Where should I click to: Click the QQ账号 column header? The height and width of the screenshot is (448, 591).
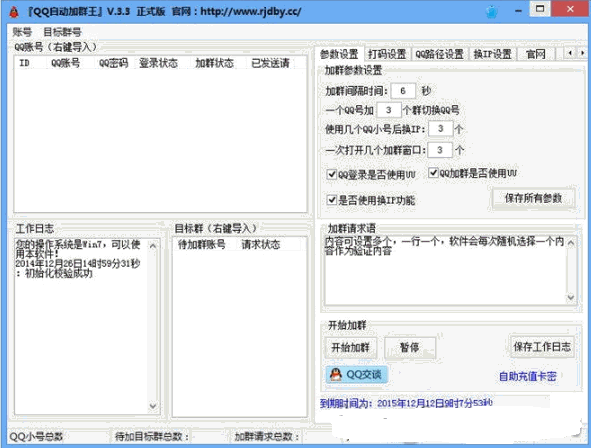[66, 63]
